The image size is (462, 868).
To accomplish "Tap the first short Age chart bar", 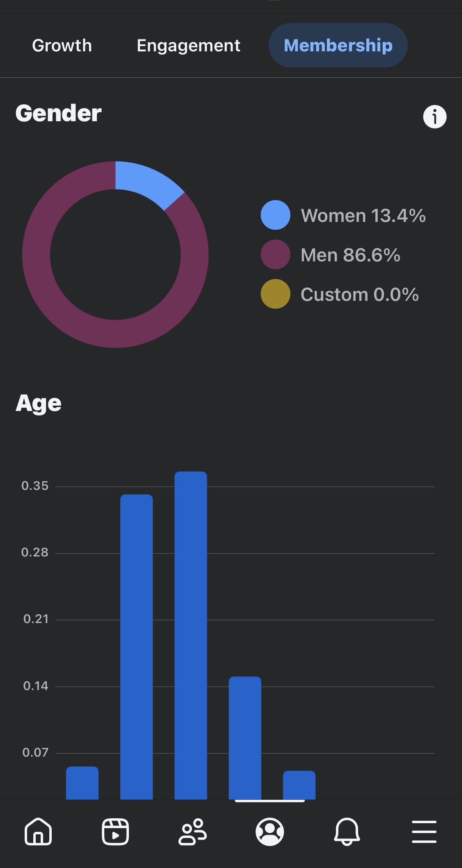I will (82, 783).
